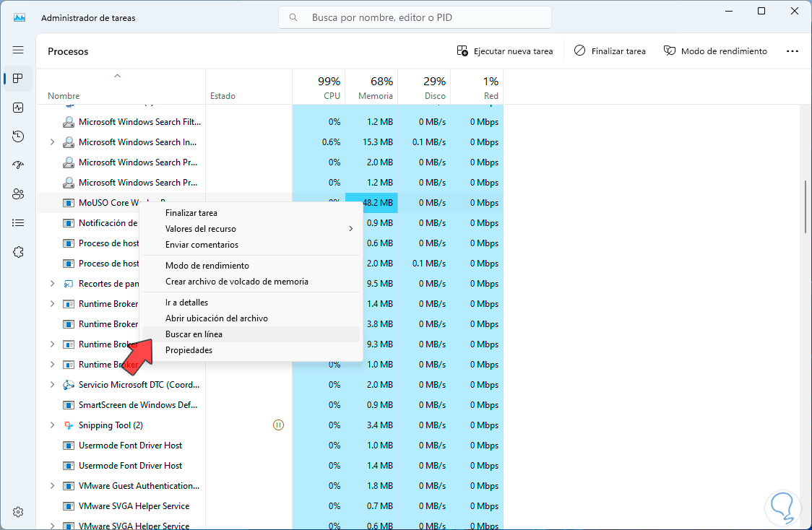Screen dimensions: 812x530
Task: Expand the Runtime Broker row with 9.3 MB
Action: coord(52,344)
